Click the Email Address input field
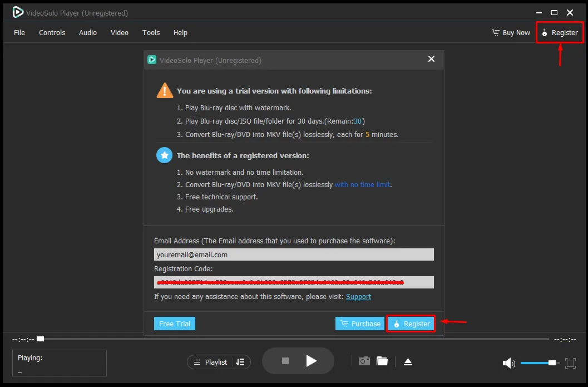 click(x=294, y=254)
